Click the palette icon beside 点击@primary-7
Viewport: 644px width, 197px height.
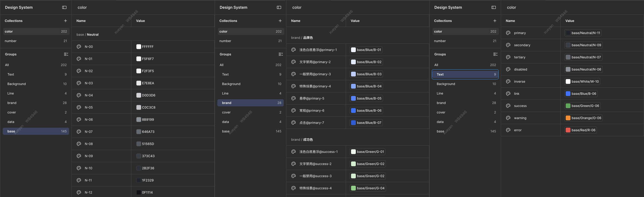tap(294, 123)
